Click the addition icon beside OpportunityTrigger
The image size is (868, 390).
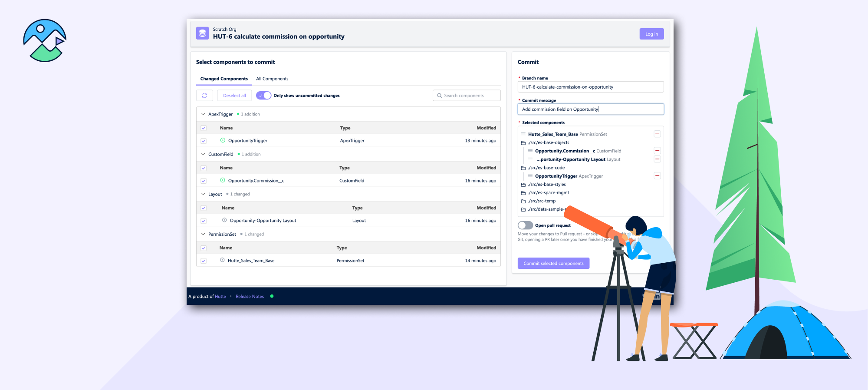point(223,140)
